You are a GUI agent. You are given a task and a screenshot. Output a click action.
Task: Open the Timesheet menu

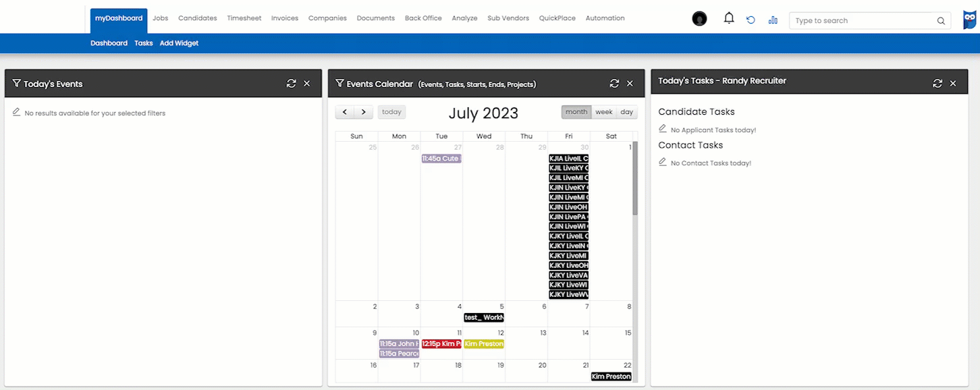(x=244, y=18)
